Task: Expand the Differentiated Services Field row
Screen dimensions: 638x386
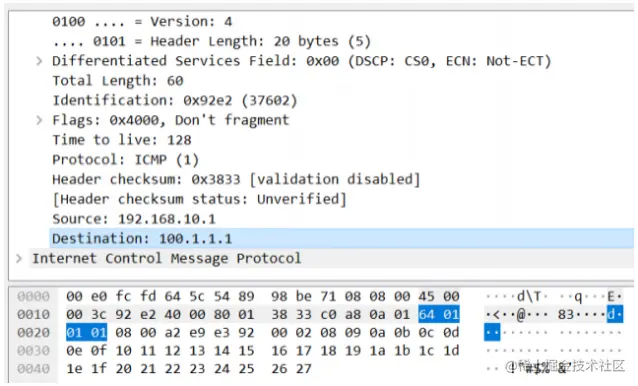Action: (x=39, y=61)
